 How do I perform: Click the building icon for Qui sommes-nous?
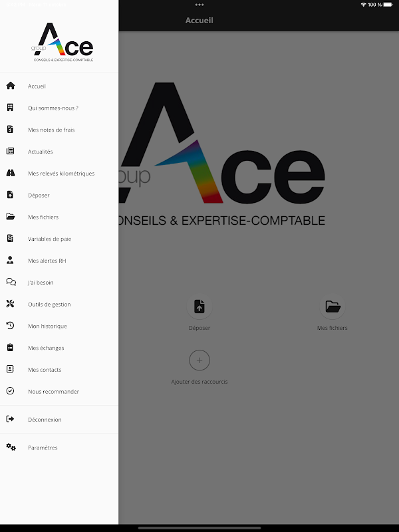[x=10, y=108]
